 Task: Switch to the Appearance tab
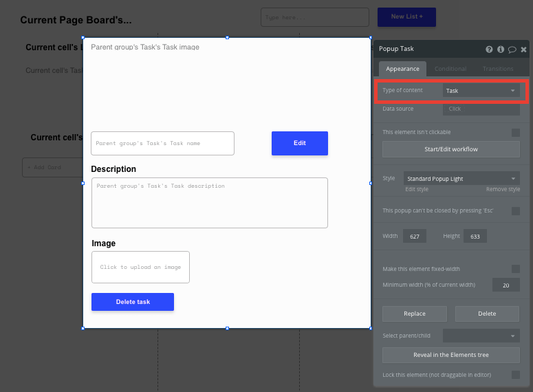tap(402, 69)
